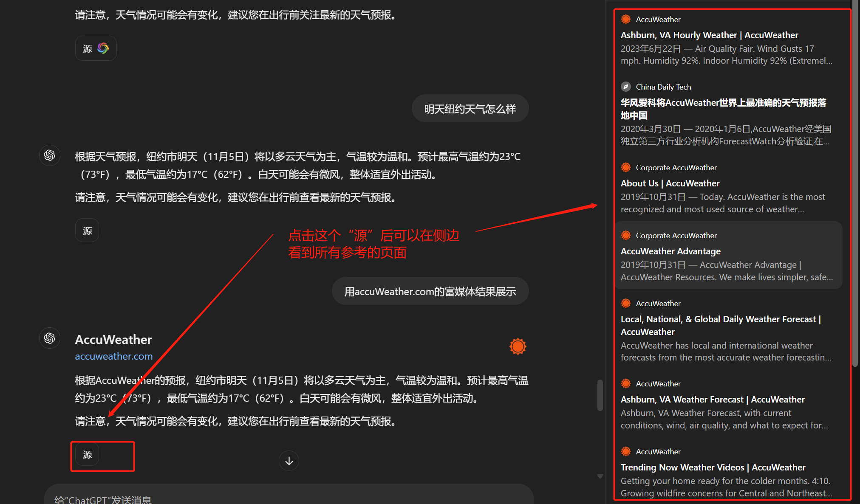Click the ChatGPT avatar beside the first weather reply
860x504 pixels.
50,155
